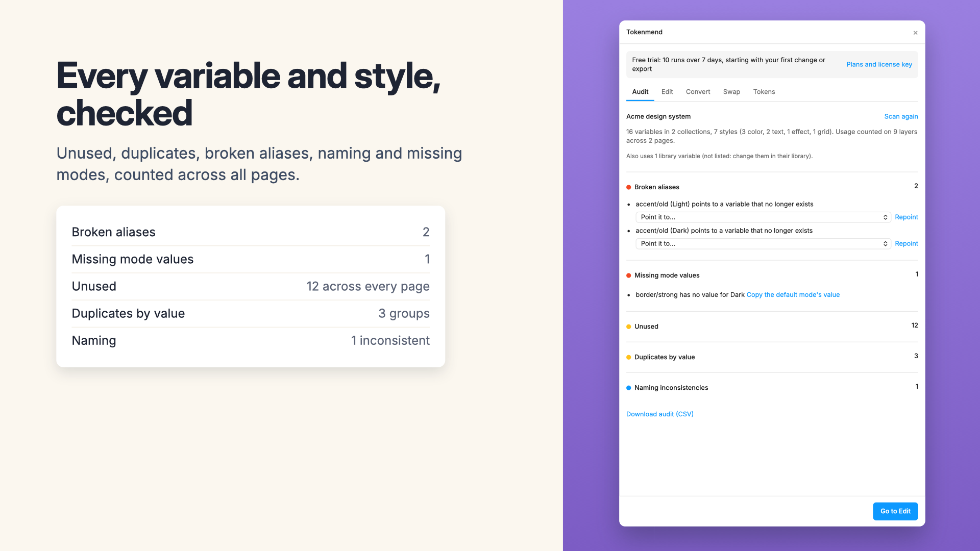980x551 pixels.
Task: Click Copy the default mode's value link
Action: (793, 295)
